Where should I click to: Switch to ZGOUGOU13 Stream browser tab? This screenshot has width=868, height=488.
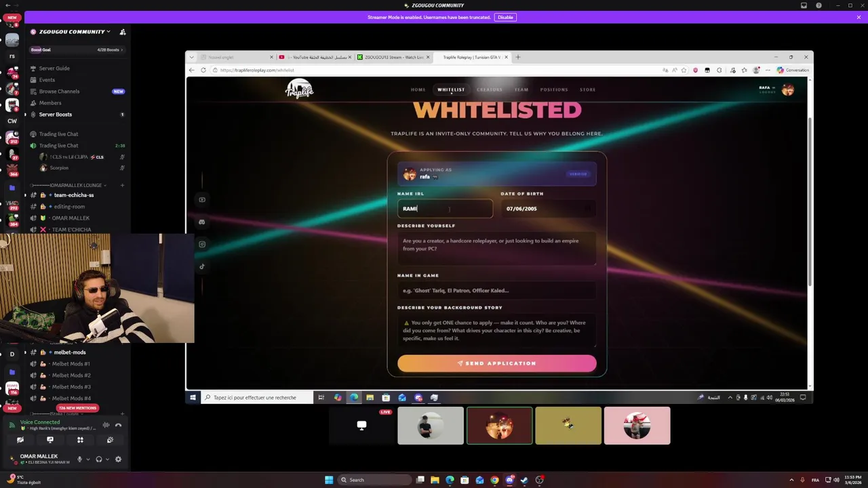[x=393, y=57]
